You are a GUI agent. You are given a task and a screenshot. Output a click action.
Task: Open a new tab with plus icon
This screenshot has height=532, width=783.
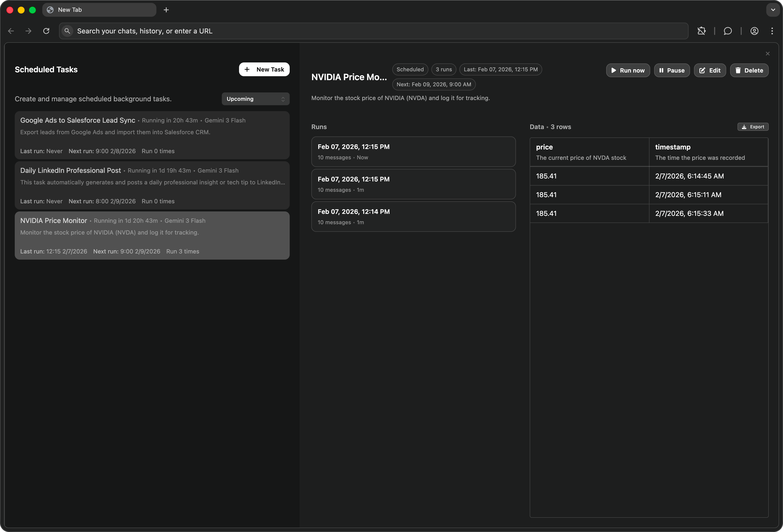pyautogui.click(x=166, y=10)
